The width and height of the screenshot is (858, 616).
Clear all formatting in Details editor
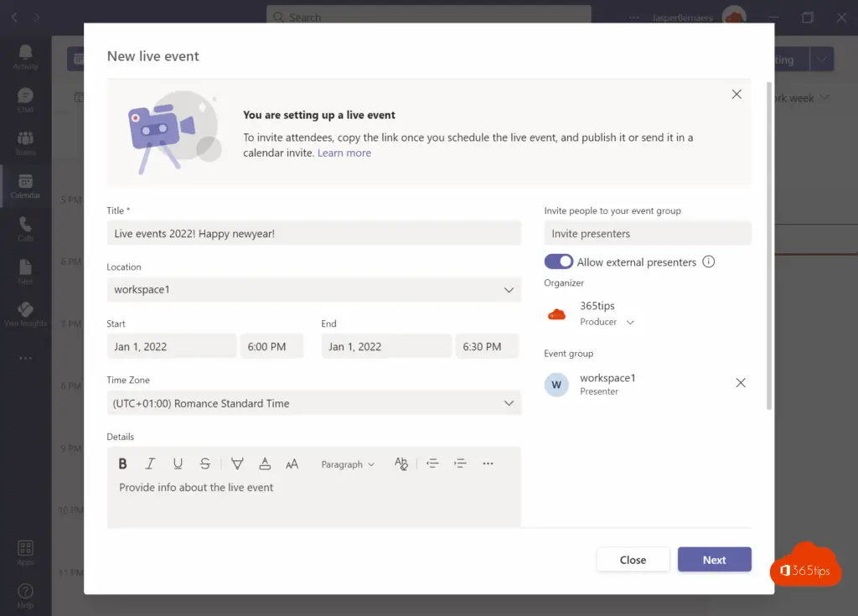pos(401,463)
